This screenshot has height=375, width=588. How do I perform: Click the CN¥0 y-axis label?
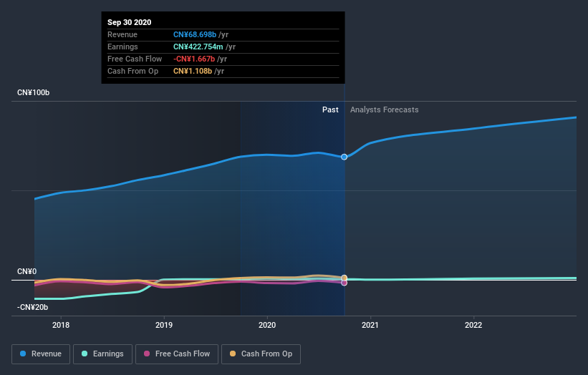(x=27, y=271)
